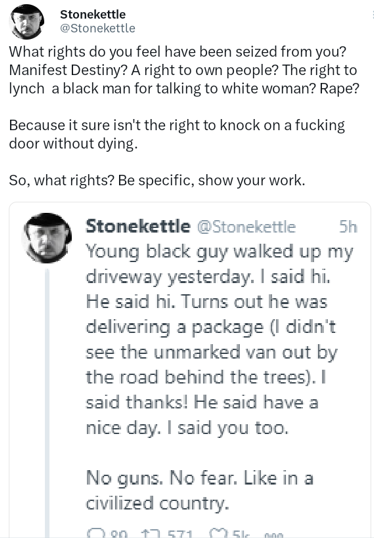Click the @Stonekettle handle at top

pos(98,28)
